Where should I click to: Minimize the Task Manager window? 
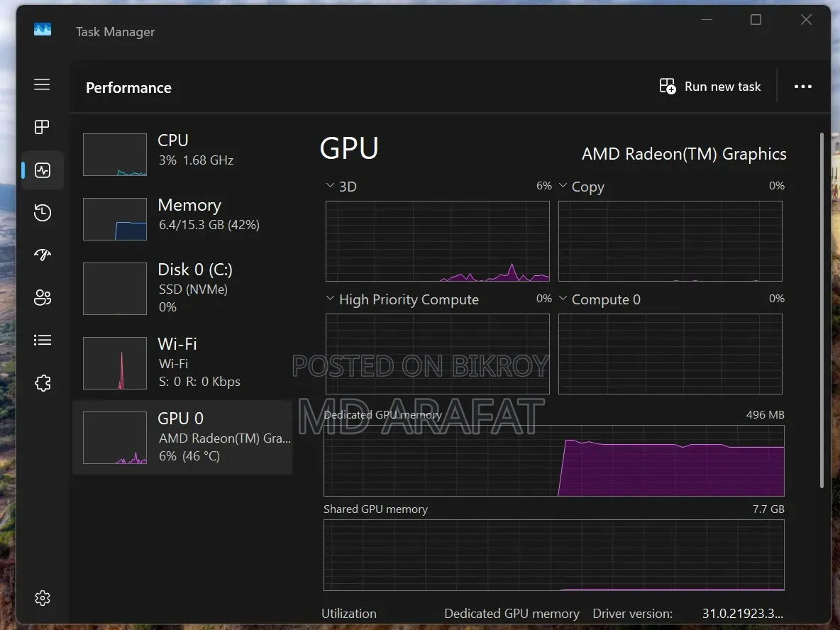coord(707,20)
